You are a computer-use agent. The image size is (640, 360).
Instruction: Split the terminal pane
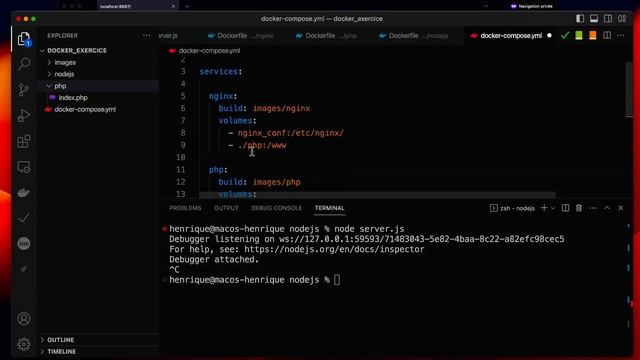pos(565,208)
